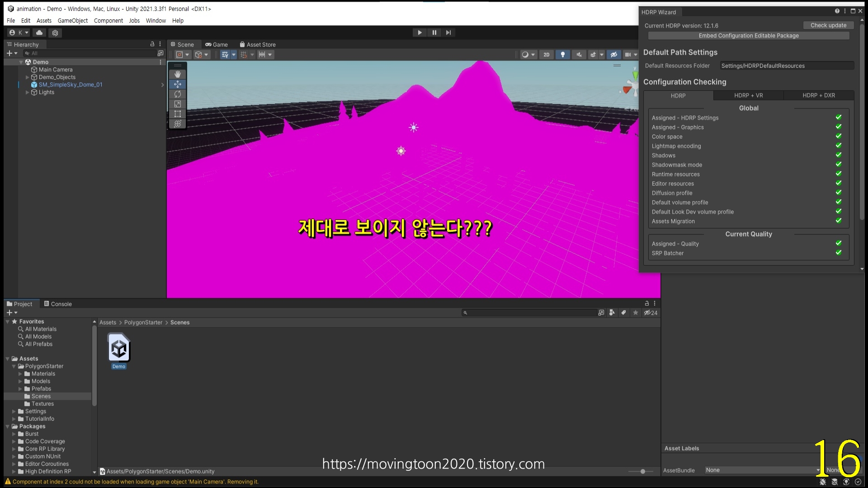
Task: Open Unity cloud services icon
Action: (x=39, y=33)
